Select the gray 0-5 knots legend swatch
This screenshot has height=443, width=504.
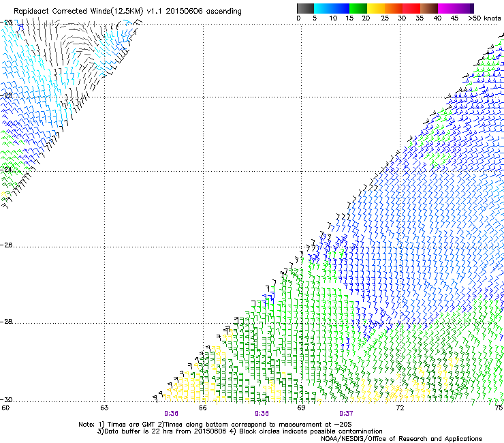coord(305,8)
